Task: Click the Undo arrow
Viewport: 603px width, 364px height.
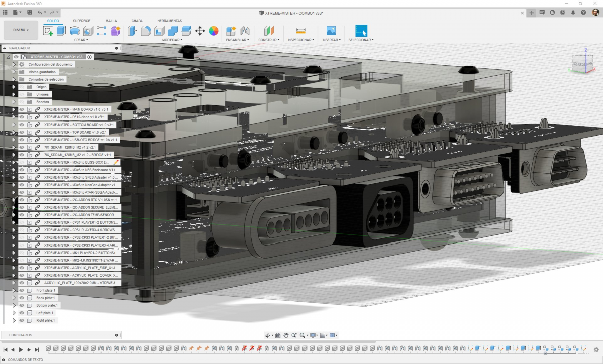Action: pos(40,12)
